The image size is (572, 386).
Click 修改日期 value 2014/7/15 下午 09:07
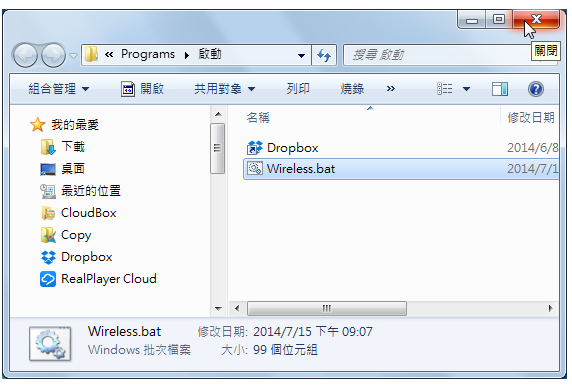[313, 332]
